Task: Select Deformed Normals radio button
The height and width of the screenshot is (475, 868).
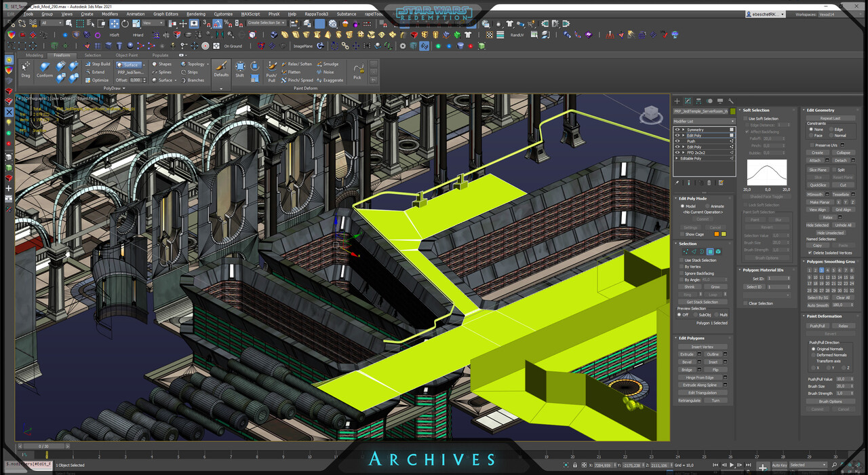Action: click(813, 355)
